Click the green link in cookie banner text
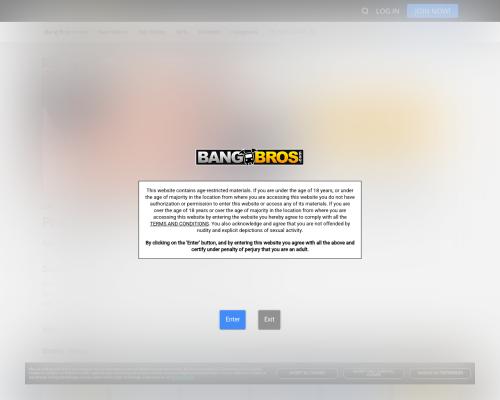 point(184,378)
